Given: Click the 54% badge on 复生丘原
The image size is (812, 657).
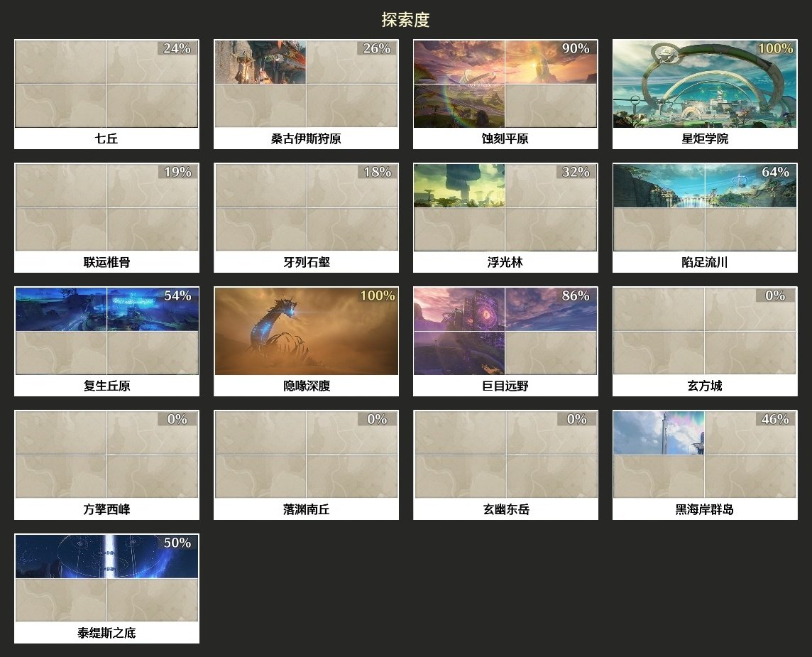Looking at the screenshot, I should (177, 295).
